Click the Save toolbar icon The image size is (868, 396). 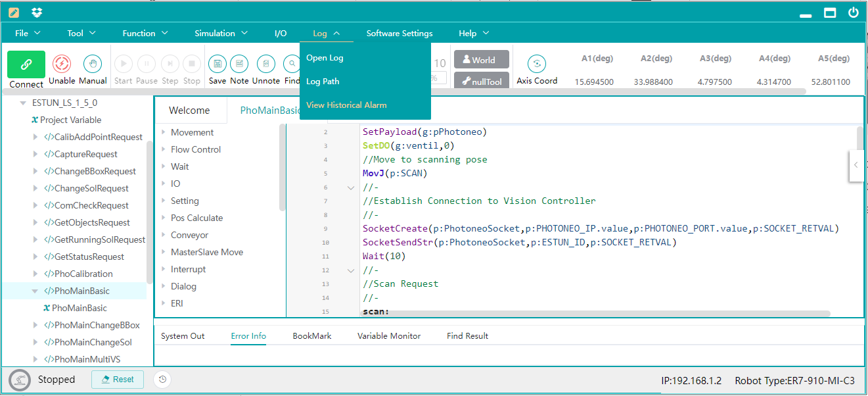(217, 64)
